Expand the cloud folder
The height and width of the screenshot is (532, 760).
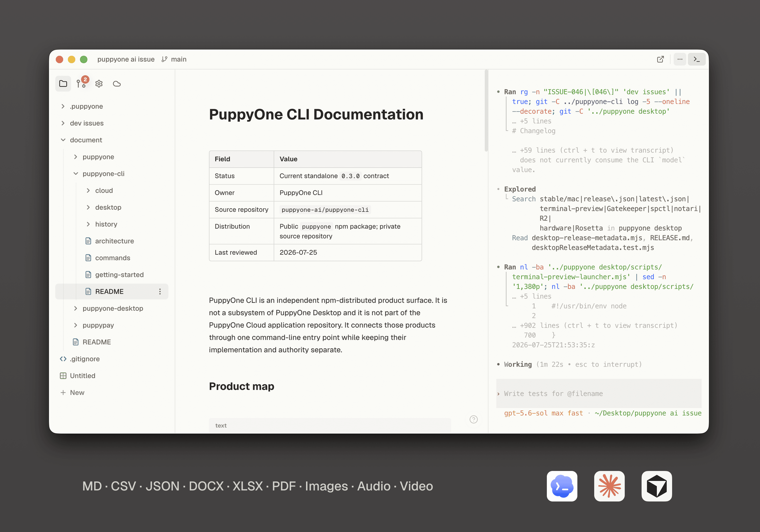88,190
